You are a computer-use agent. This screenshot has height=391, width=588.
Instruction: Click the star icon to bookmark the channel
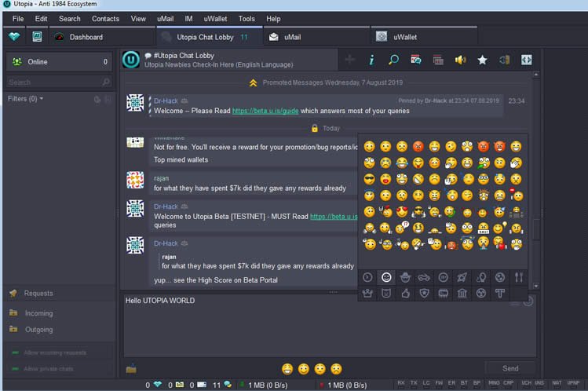(x=482, y=60)
